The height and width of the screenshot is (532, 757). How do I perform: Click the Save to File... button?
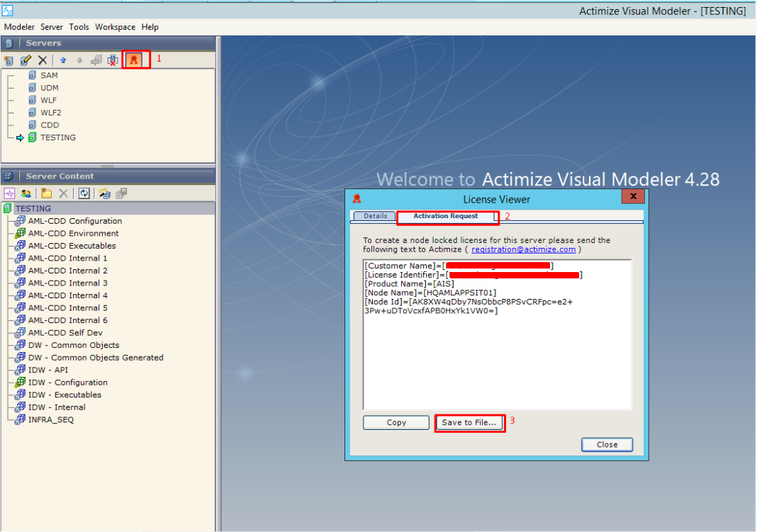469,422
